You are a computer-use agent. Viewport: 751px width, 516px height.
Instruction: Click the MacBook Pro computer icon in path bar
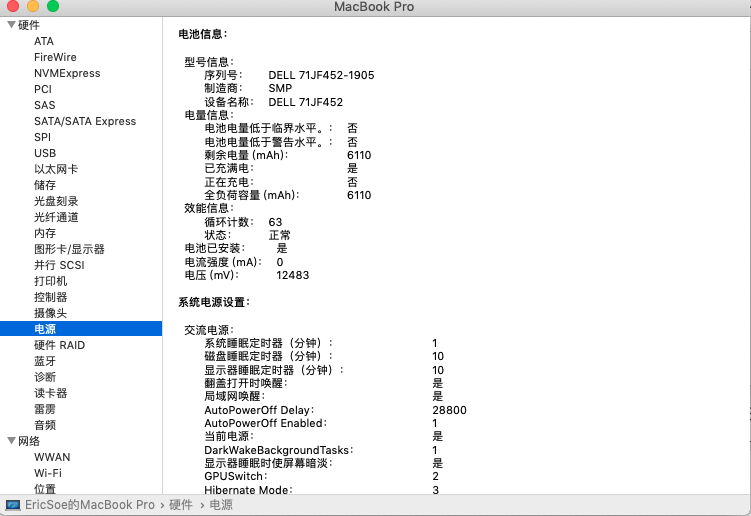(13, 505)
